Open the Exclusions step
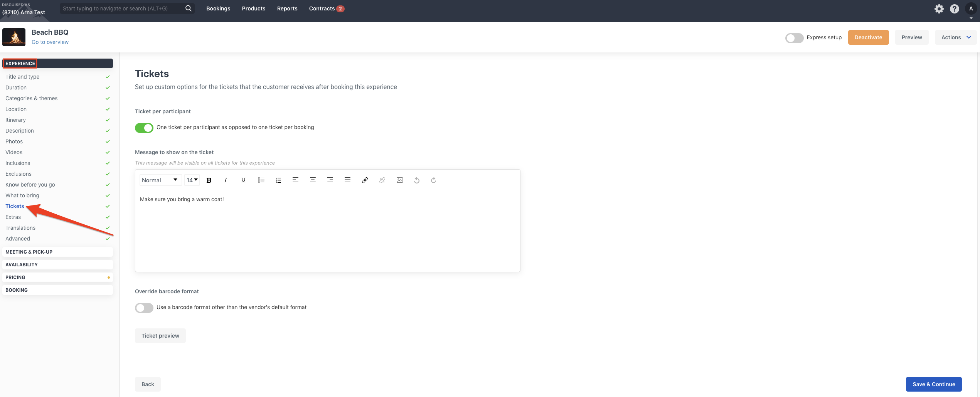Screen dimensions: 980x397 pyautogui.click(x=19, y=174)
